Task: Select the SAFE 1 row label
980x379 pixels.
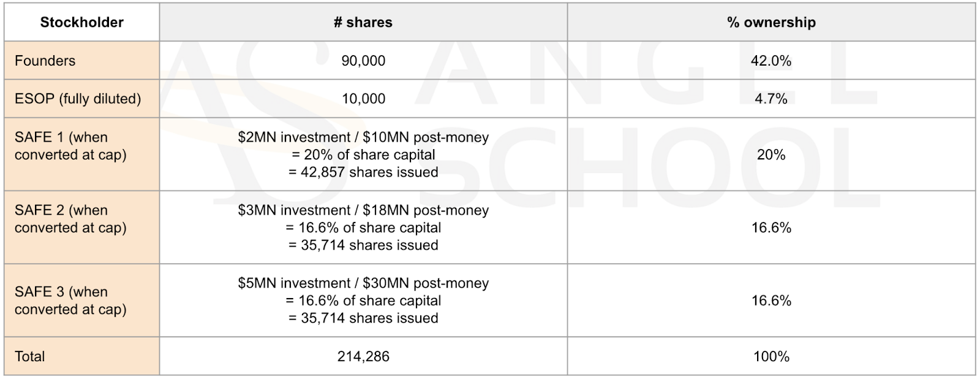Action: 81,155
